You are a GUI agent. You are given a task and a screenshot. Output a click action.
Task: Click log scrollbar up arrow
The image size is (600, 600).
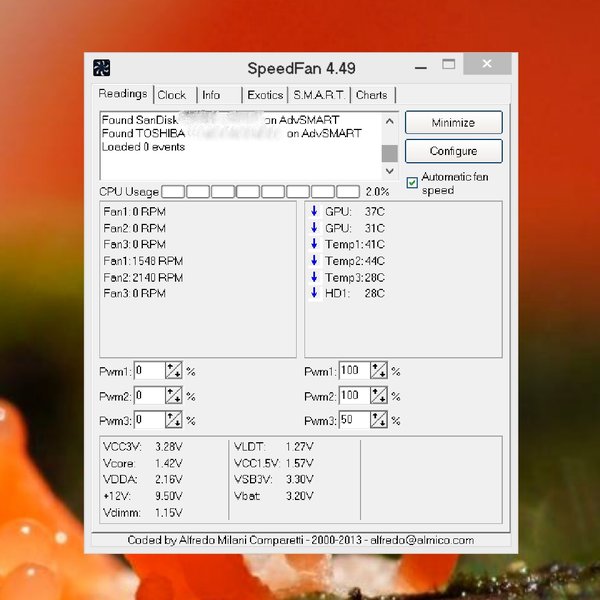coord(390,121)
